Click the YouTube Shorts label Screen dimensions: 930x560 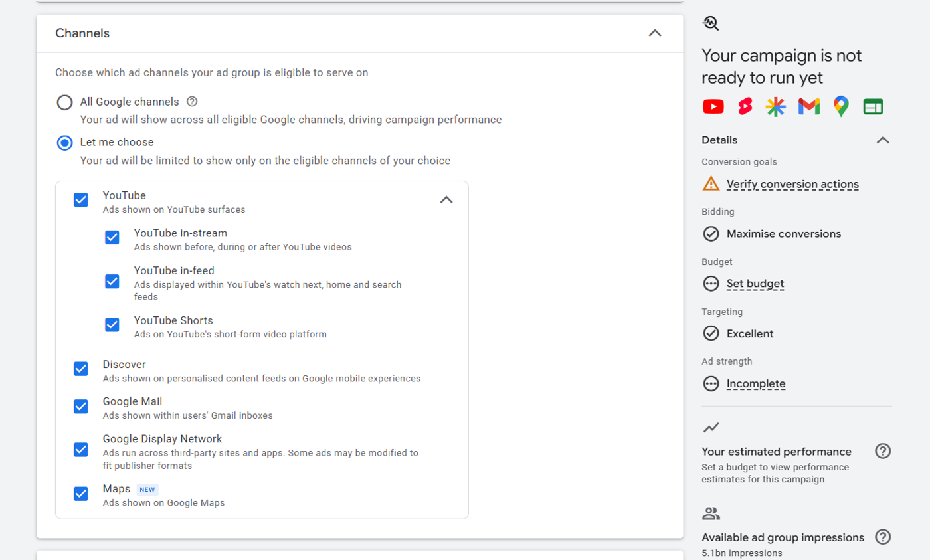pos(173,320)
